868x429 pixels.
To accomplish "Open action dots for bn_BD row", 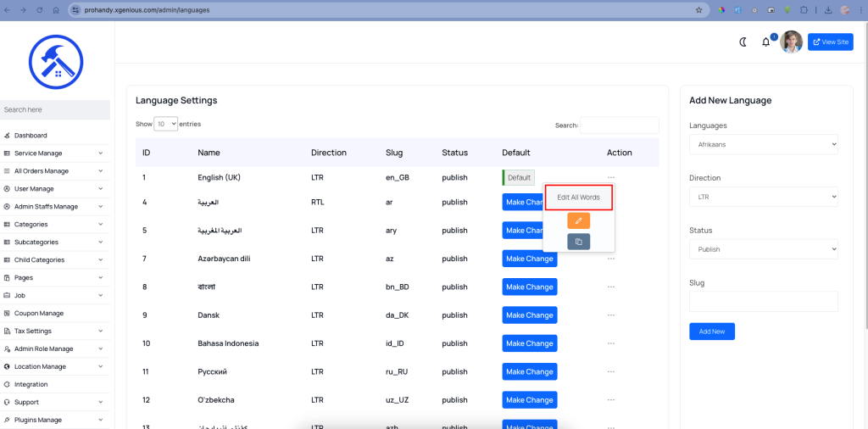I will pos(611,287).
